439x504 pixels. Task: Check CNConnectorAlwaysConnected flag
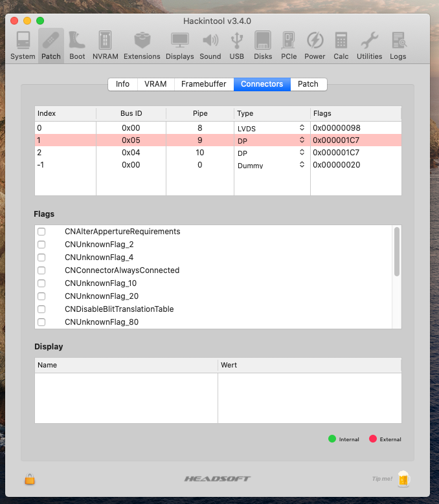click(x=41, y=270)
